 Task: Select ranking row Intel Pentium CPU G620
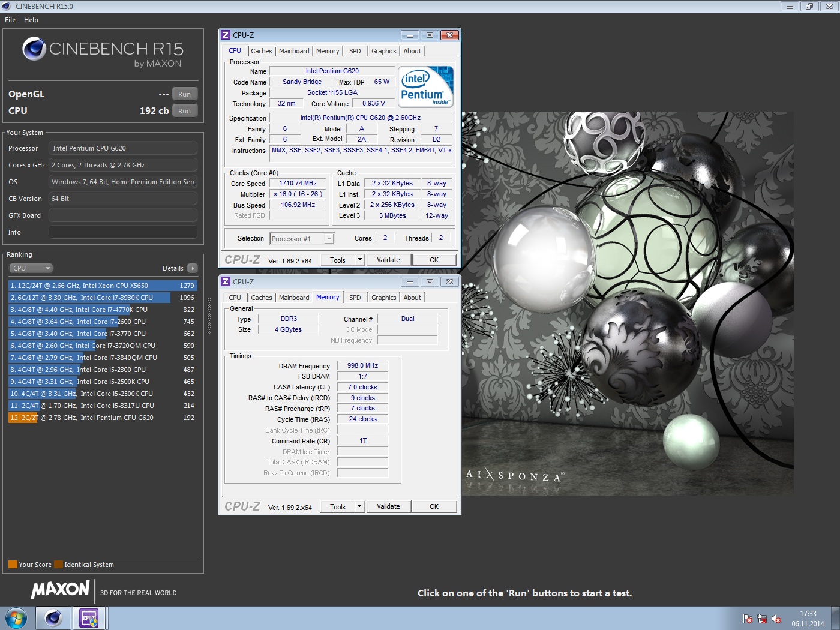(103, 418)
